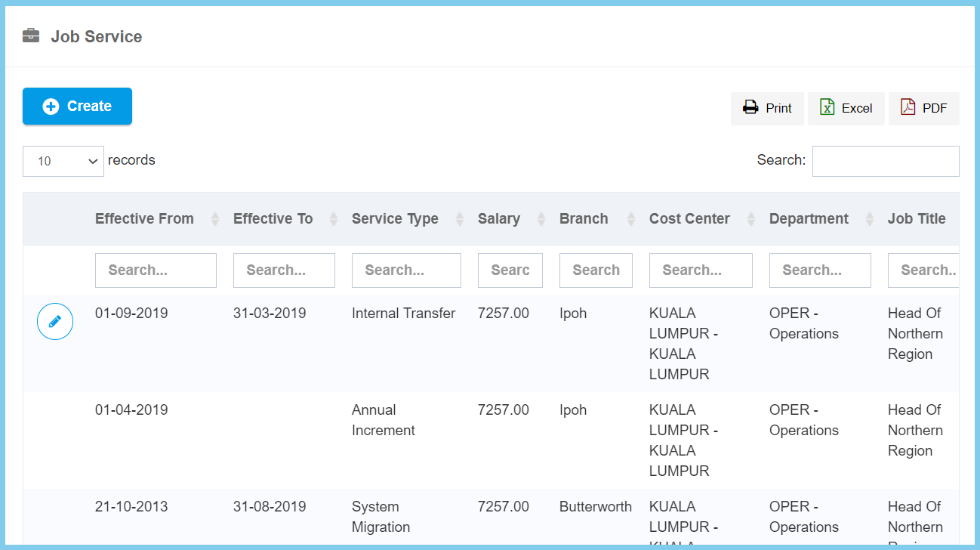Export table as PDF
Image resolution: width=980 pixels, height=550 pixels.
click(x=923, y=108)
